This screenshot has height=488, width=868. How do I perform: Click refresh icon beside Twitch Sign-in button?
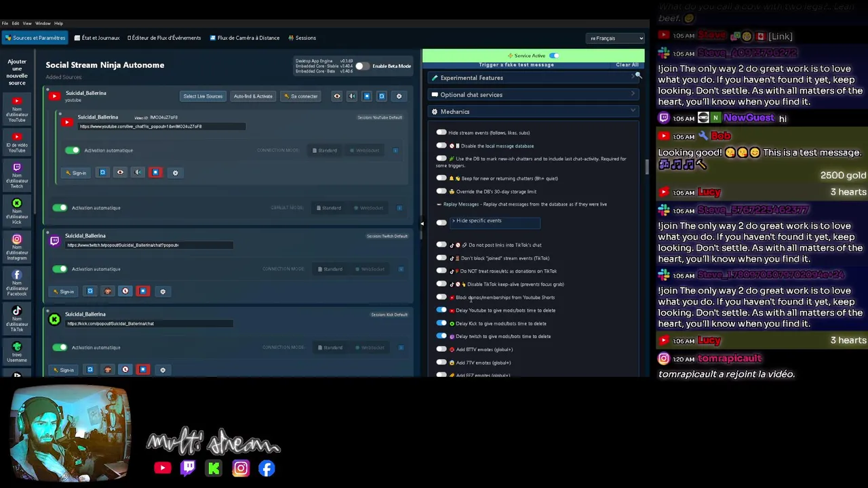coord(90,291)
